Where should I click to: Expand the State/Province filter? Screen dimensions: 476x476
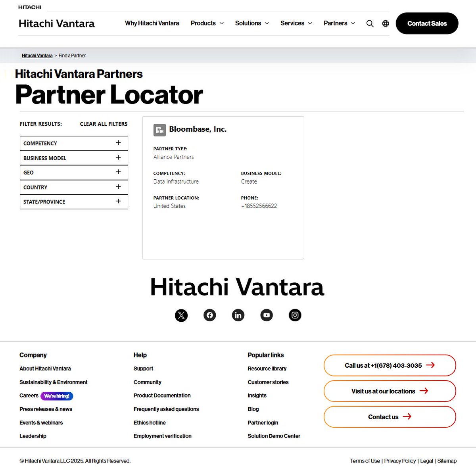pyautogui.click(x=74, y=202)
